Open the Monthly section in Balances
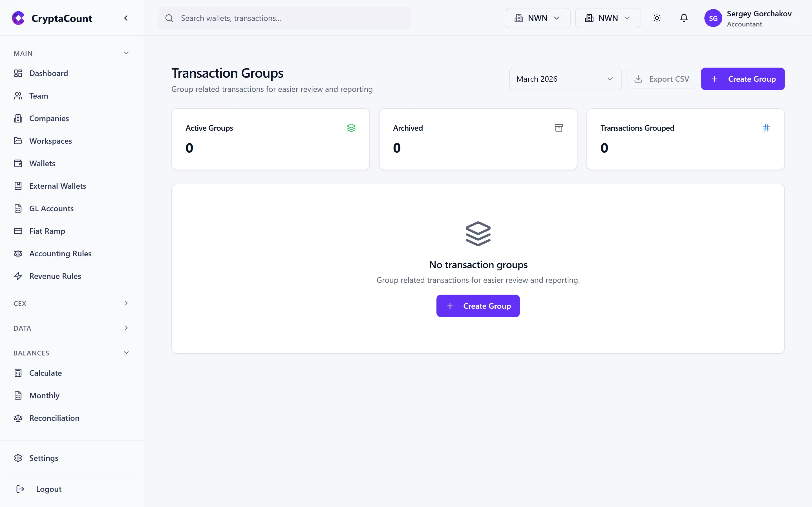The width and height of the screenshot is (812, 507). click(x=44, y=395)
